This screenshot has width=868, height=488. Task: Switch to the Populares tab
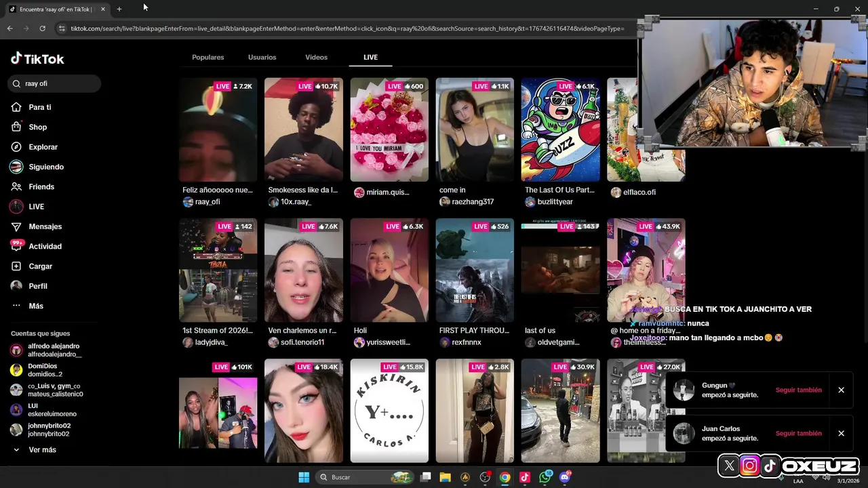pyautogui.click(x=208, y=58)
